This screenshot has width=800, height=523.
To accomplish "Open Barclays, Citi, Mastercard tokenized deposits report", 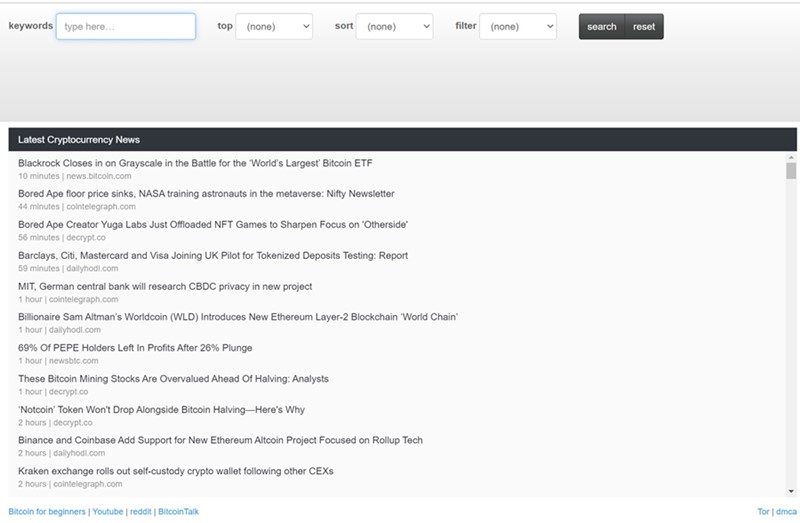I will click(212, 256).
